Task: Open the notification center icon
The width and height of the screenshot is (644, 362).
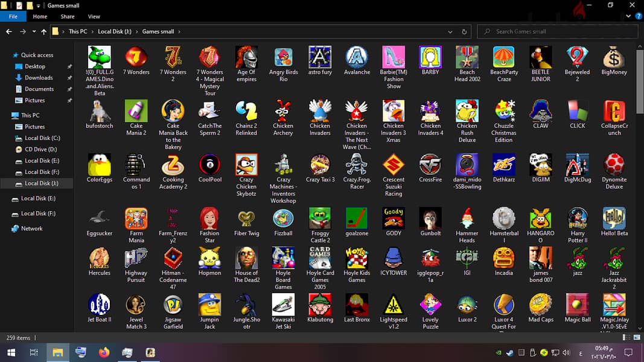Action: pos(628,352)
